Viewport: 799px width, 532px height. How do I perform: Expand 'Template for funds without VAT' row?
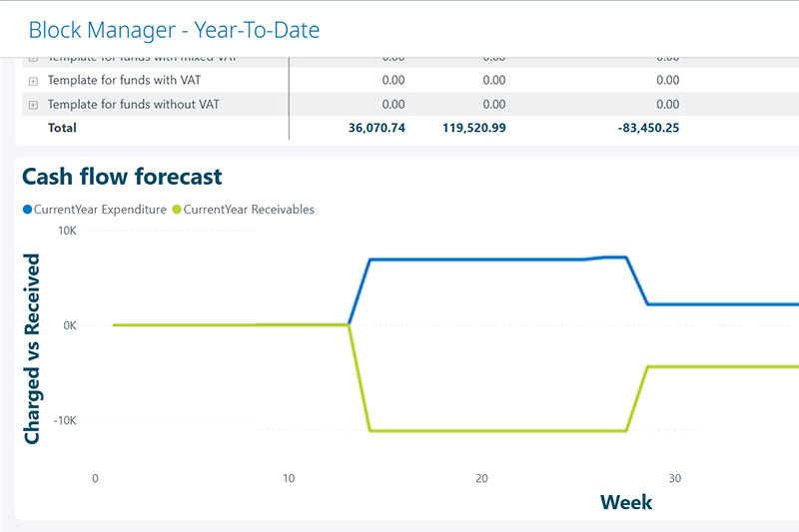coord(33,105)
